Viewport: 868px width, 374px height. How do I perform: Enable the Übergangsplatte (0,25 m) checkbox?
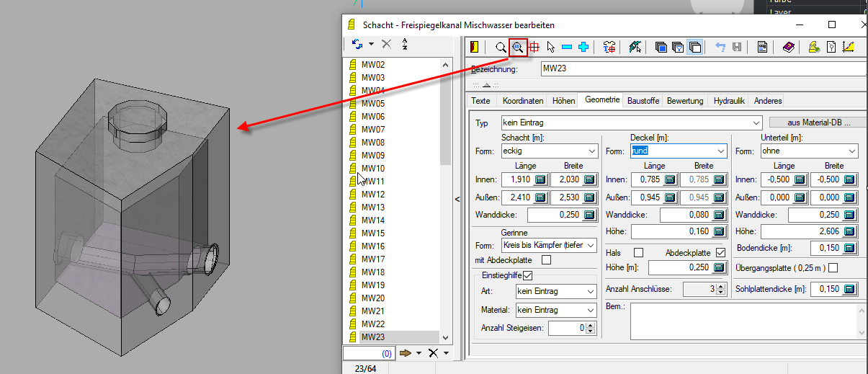click(x=833, y=268)
